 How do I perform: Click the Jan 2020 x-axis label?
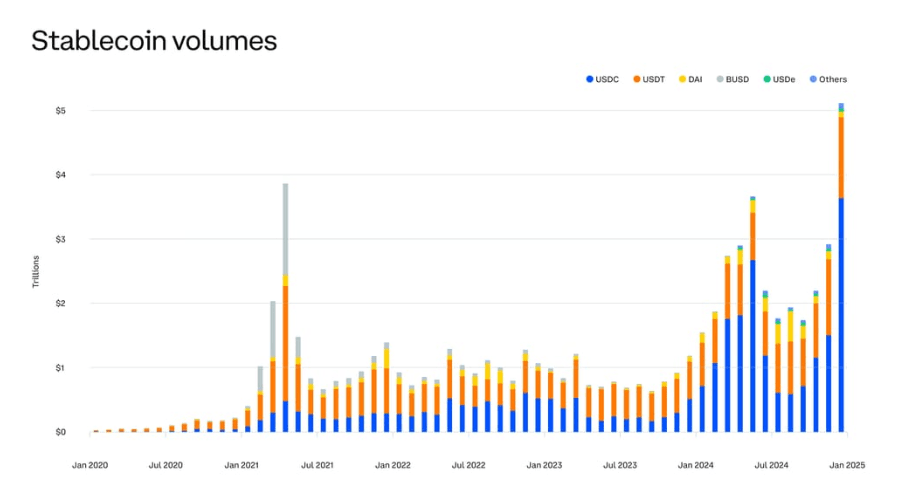click(90, 465)
